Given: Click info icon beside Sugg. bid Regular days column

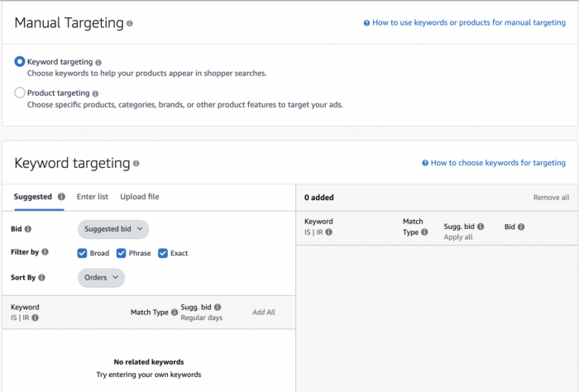Looking at the screenshot, I should point(218,307).
